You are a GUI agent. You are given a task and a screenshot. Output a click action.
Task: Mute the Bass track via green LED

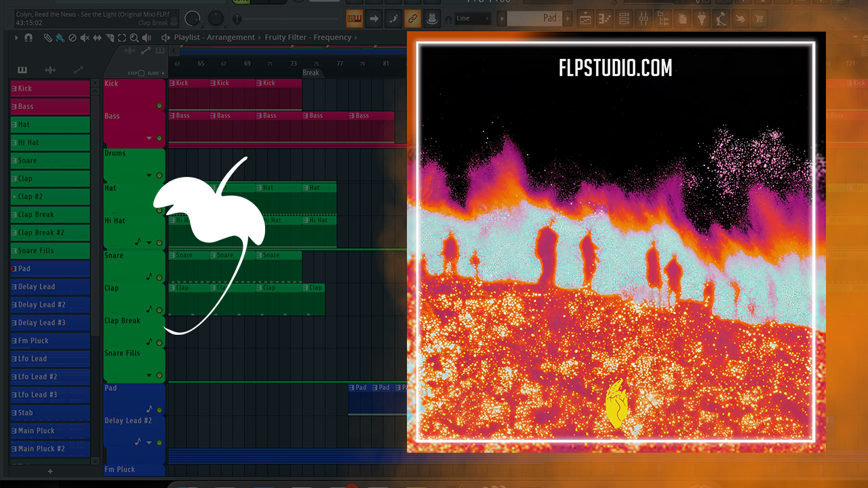pyautogui.click(x=159, y=138)
